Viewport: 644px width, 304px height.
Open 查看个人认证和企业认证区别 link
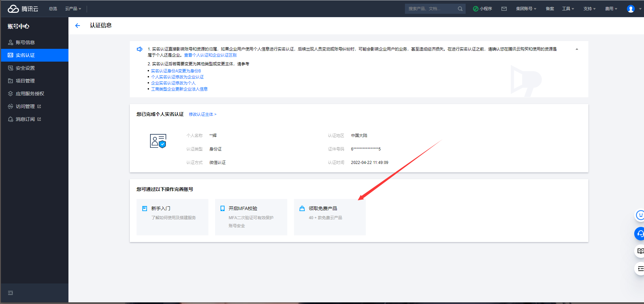pyautogui.click(x=210, y=55)
